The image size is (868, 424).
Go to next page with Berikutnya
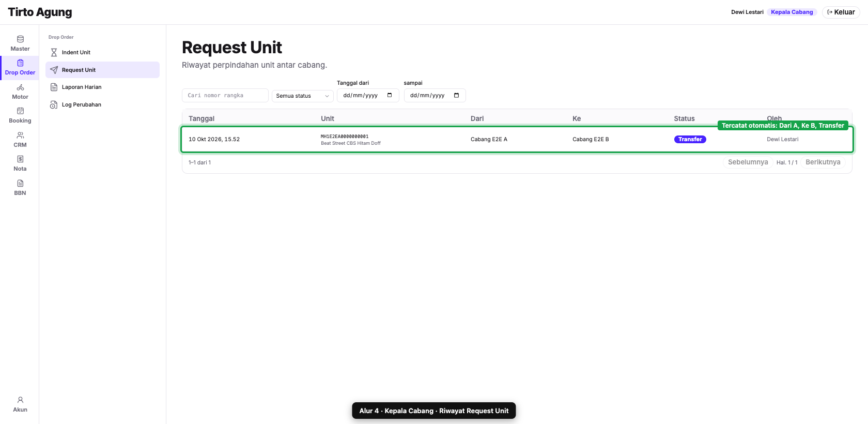823,162
